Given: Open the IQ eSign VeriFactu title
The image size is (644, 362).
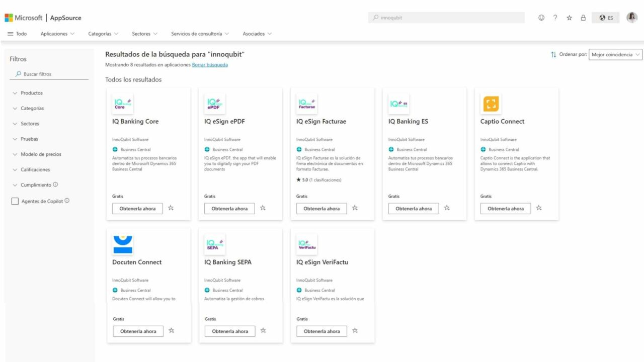Looking at the screenshot, I should (x=322, y=262).
